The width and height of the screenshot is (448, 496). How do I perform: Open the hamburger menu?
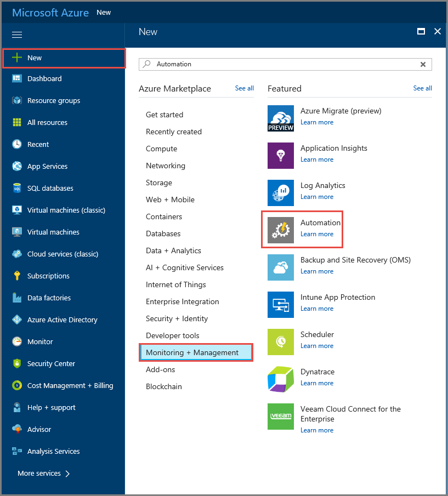pyautogui.click(x=16, y=35)
